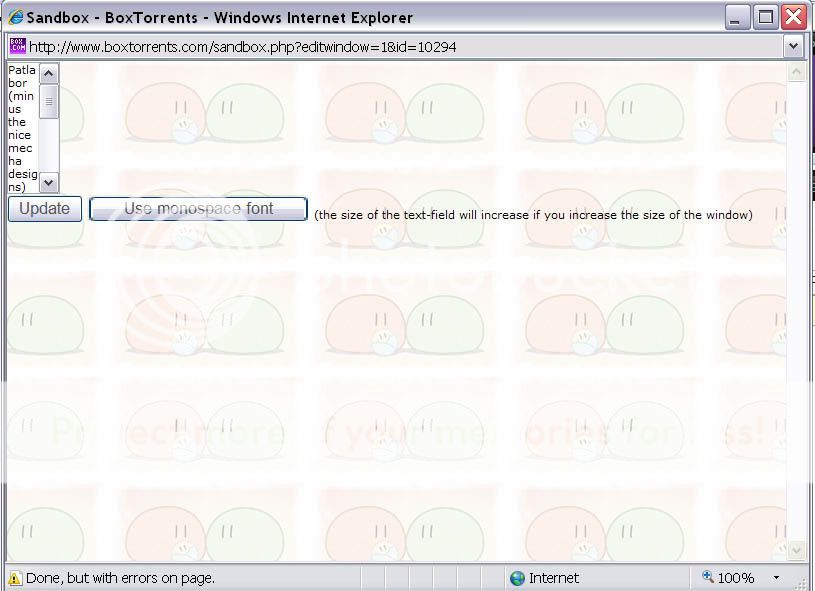Click inside the Patlabor text area
Viewport: 815px width, 591px height.
[22, 128]
